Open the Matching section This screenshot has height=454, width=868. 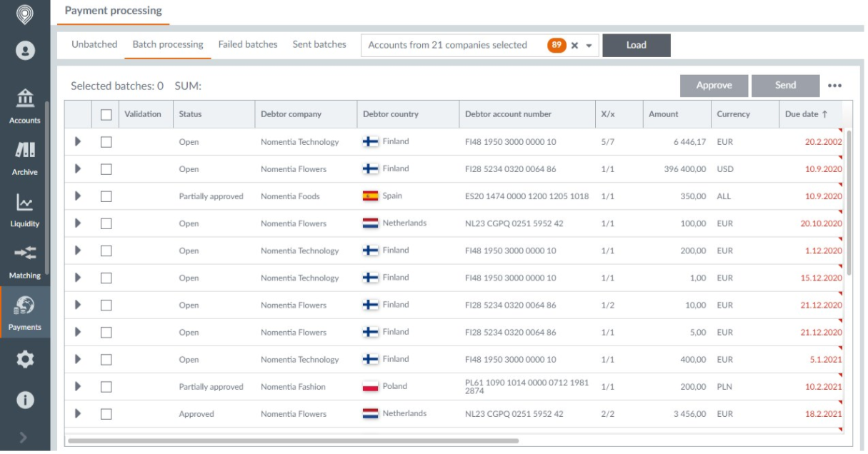25,261
